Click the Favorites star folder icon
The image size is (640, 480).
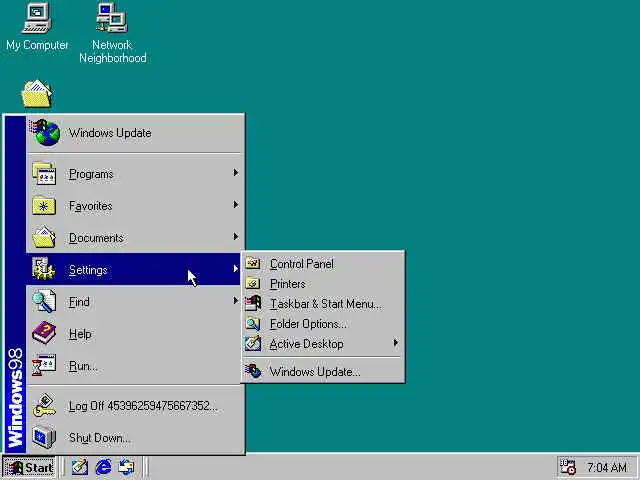pyautogui.click(x=44, y=206)
